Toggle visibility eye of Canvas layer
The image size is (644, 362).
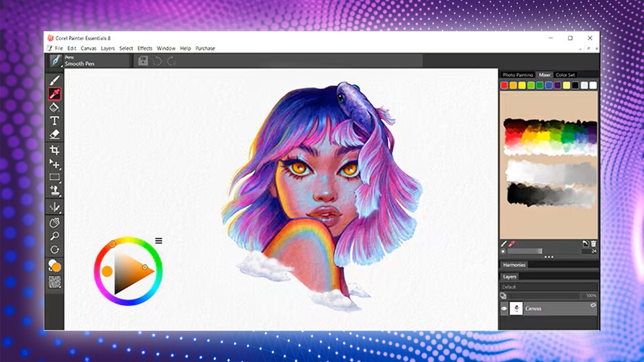pos(504,308)
